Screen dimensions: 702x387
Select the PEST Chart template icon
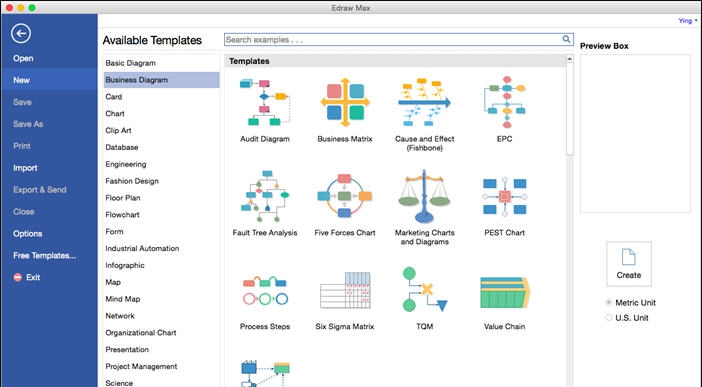click(x=505, y=196)
